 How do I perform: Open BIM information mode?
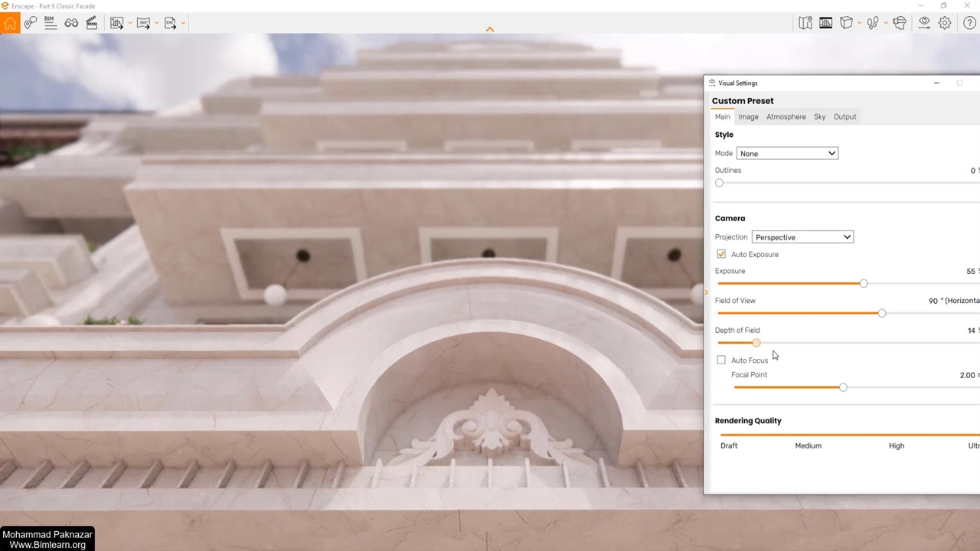click(x=51, y=23)
